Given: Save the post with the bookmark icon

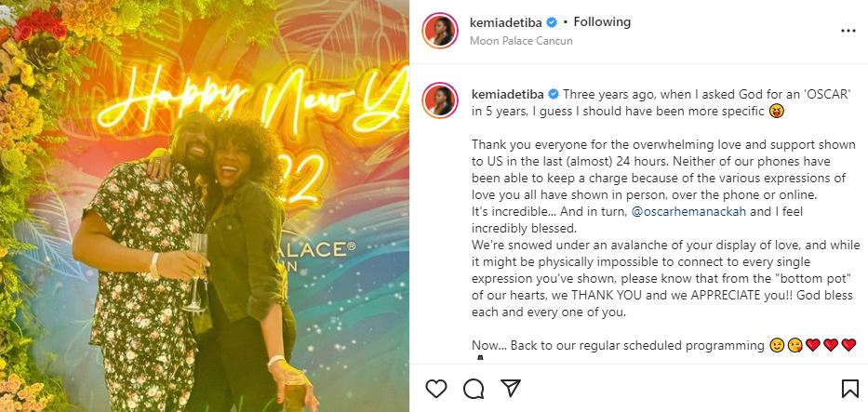Looking at the screenshot, I should (x=849, y=388).
